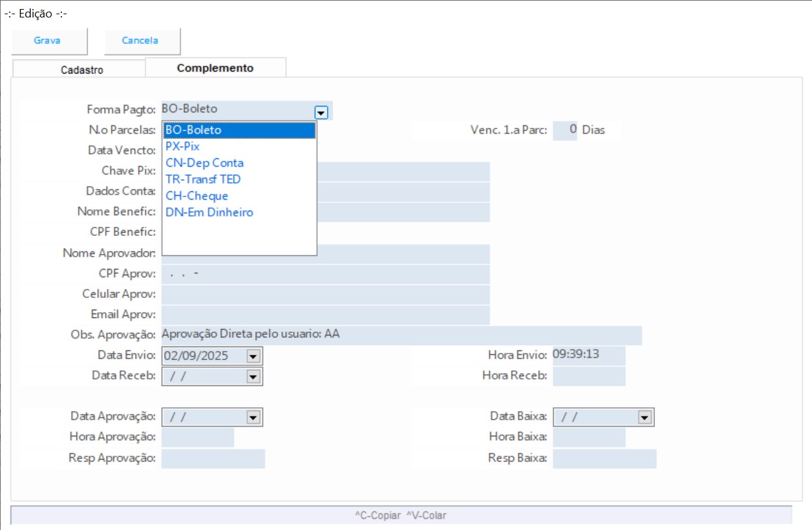Screen dimensions: 812x530
Task: Click the Venc. 1.a Parc days field
Action: (x=565, y=130)
